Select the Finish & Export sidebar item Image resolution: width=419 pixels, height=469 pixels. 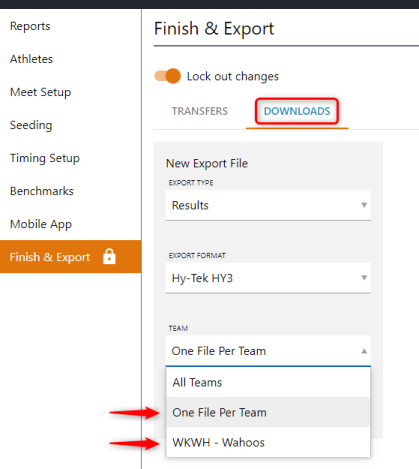pos(70,257)
